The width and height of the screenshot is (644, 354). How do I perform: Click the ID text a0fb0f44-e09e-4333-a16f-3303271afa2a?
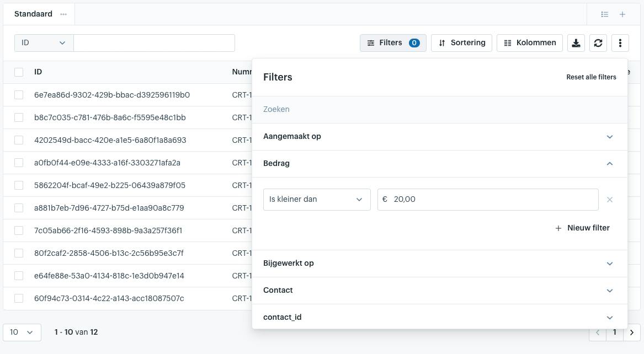coord(107,163)
